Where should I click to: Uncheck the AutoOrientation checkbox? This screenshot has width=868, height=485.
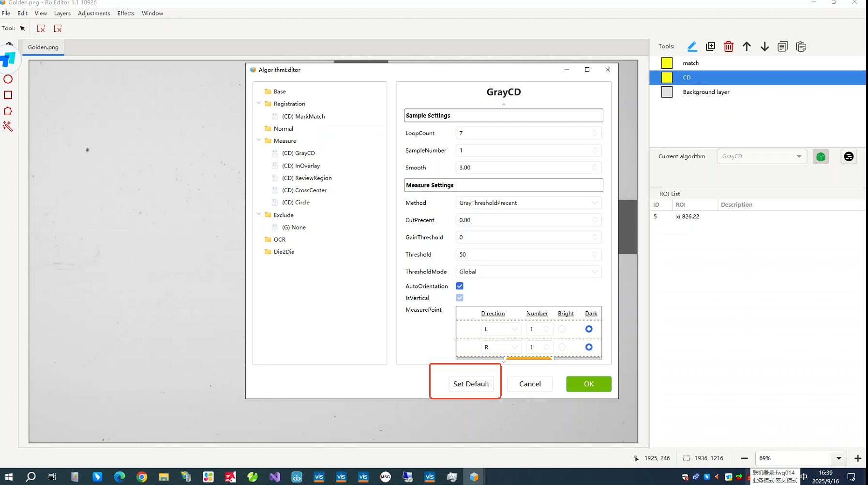(460, 286)
